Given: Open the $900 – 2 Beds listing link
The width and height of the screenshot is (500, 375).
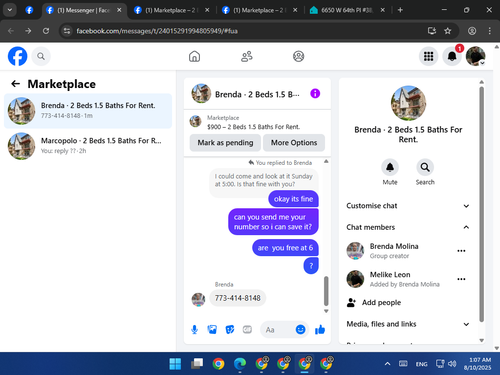Looking at the screenshot, I should [253, 127].
